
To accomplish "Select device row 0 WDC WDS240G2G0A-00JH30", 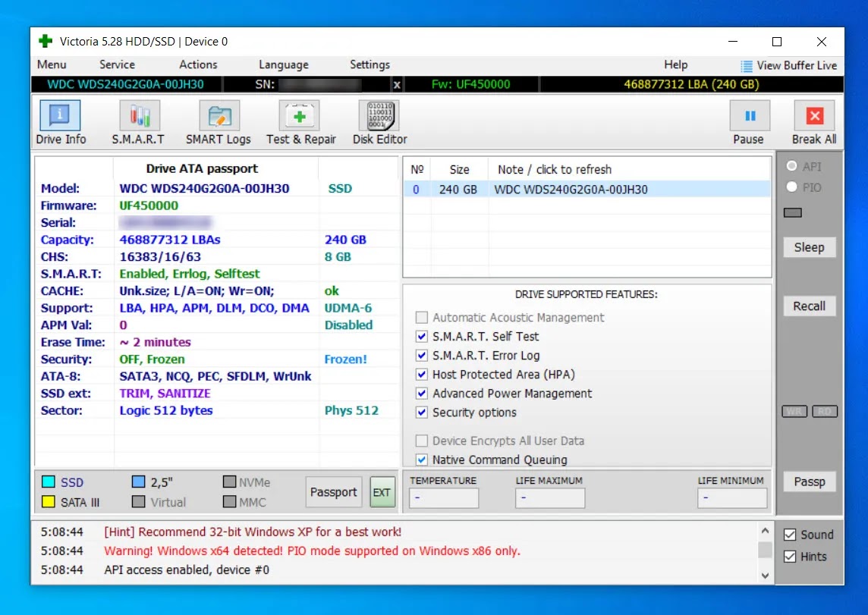I will 587,189.
